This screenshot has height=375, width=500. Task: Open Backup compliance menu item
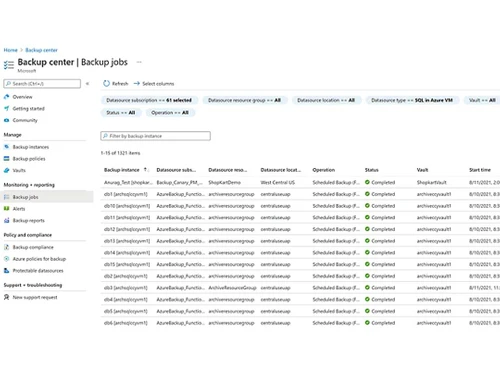pos(33,247)
